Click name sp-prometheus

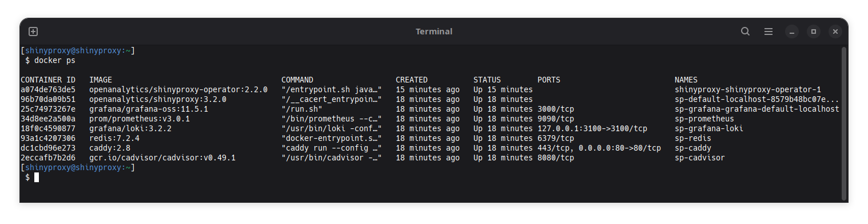(704, 119)
